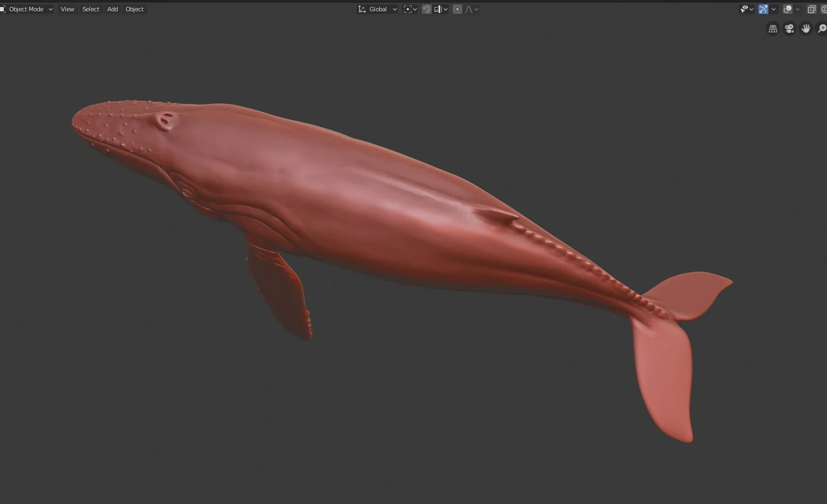The image size is (827, 504).
Task: Open the editor type selector icon
Action: tap(4, 9)
